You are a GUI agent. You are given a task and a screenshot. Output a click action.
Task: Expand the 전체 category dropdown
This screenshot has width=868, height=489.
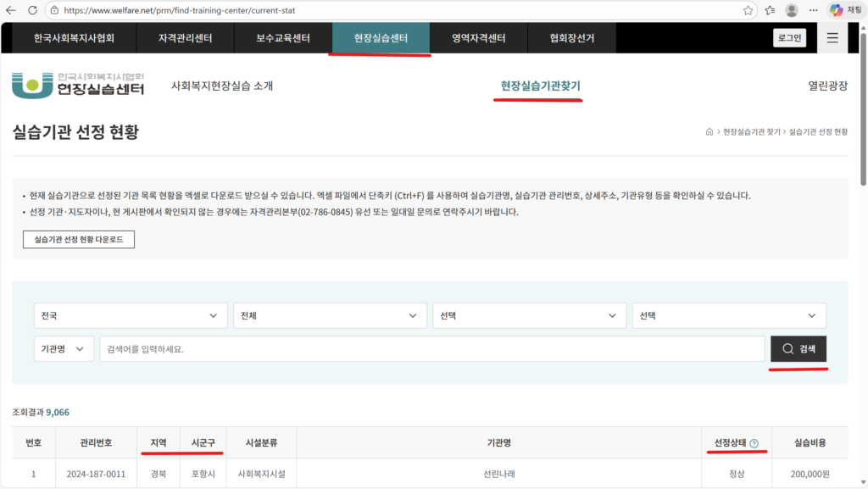pos(330,315)
